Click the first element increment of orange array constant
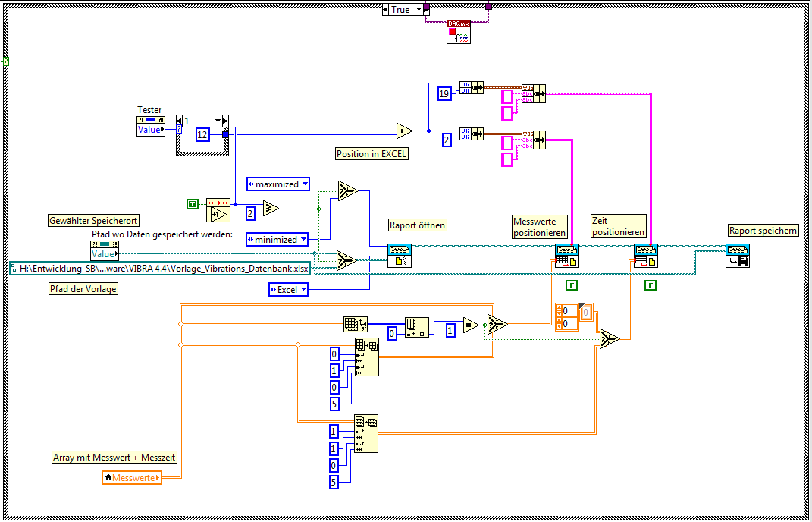 point(559,309)
